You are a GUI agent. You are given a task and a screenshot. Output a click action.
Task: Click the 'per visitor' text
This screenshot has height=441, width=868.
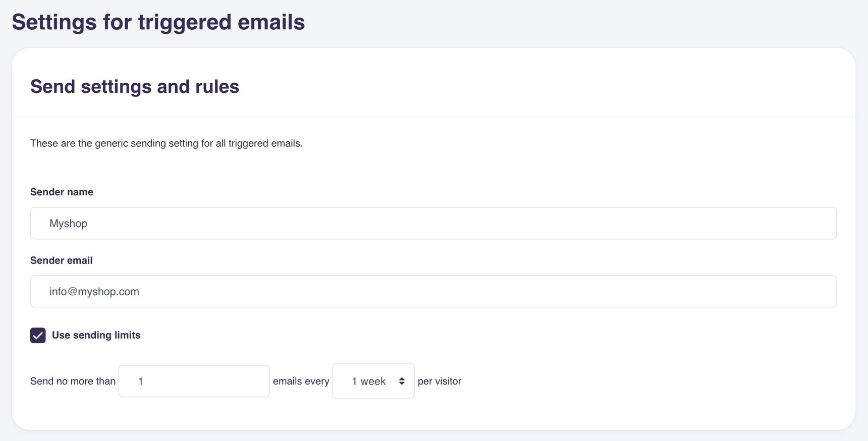pyautogui.click(x=440, y=381)
